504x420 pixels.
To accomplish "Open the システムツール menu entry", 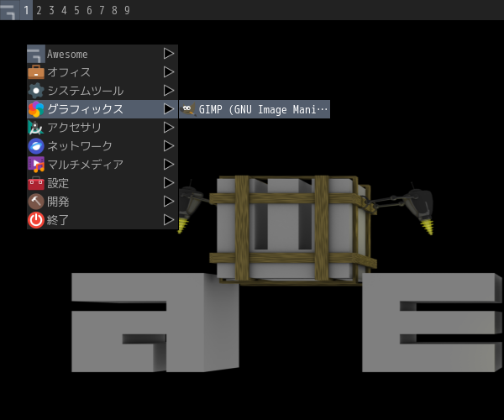I will click(102, 91).
